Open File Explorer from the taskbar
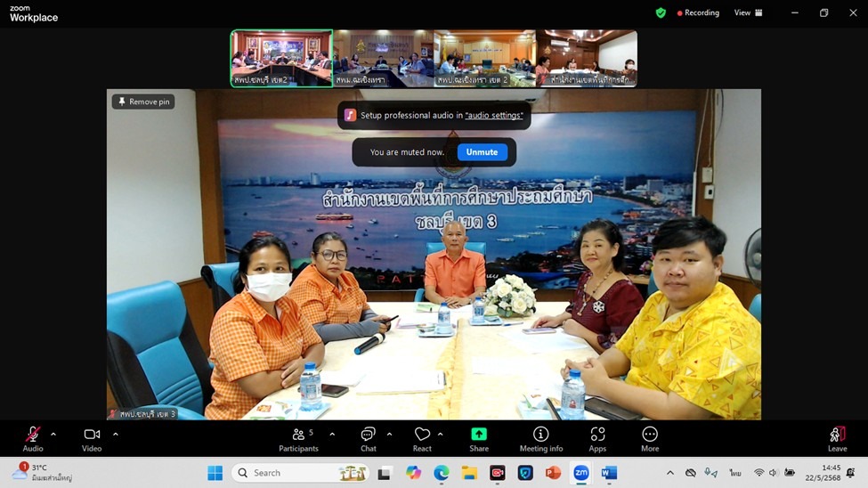 coord(469,473)
